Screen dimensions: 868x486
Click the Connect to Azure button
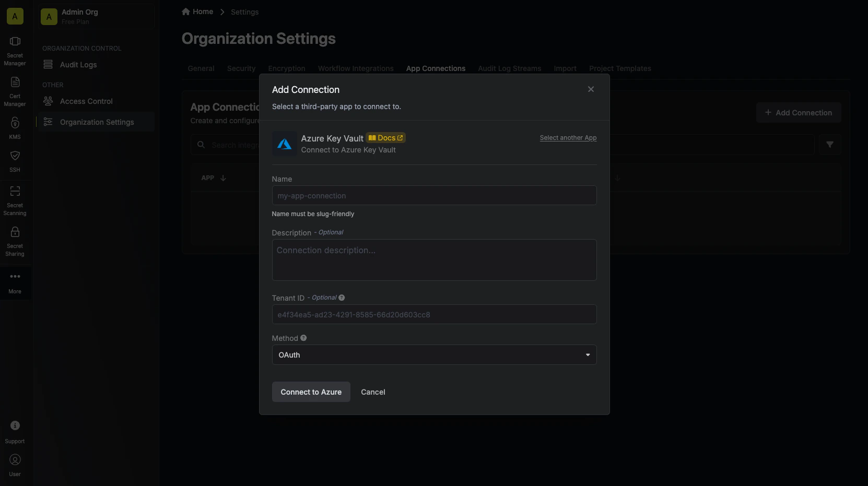coord(311,392)
